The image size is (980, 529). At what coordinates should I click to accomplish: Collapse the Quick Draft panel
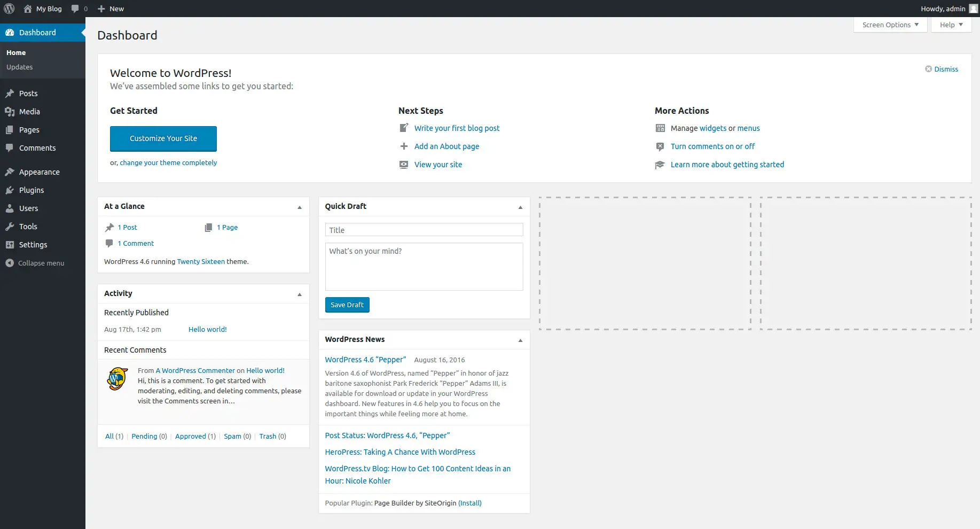(x=520, y=207)
